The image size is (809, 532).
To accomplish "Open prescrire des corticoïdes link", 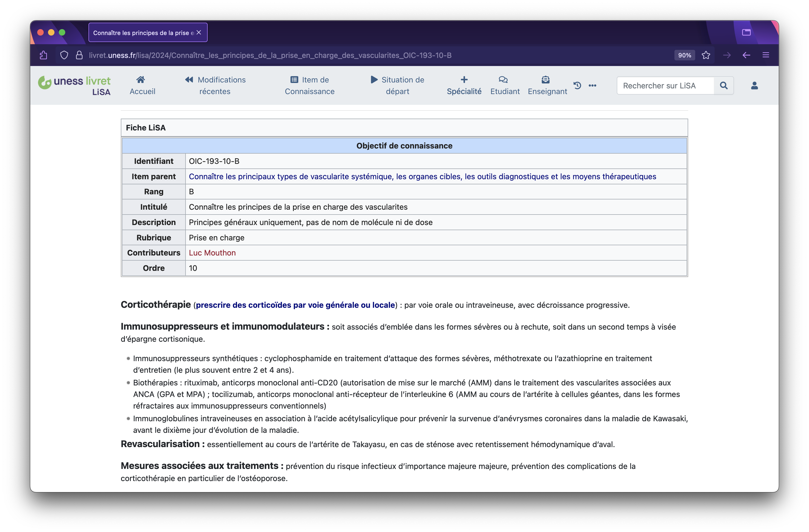I will tap(295, 305).
